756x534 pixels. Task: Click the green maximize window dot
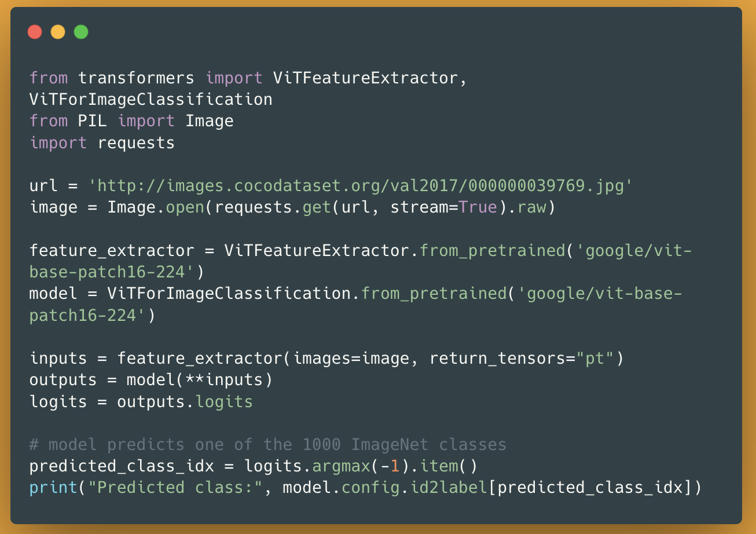coord(81,32)
